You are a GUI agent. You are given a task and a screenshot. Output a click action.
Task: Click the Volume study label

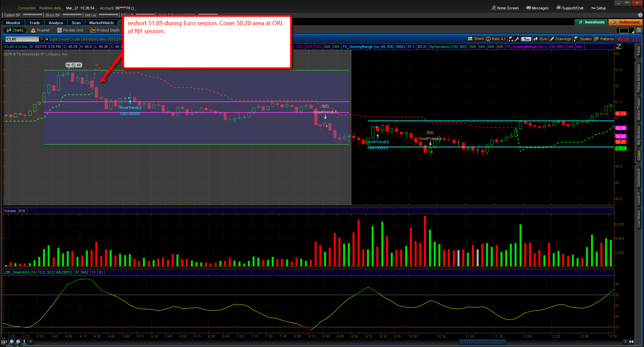click(x=10, y=211)
